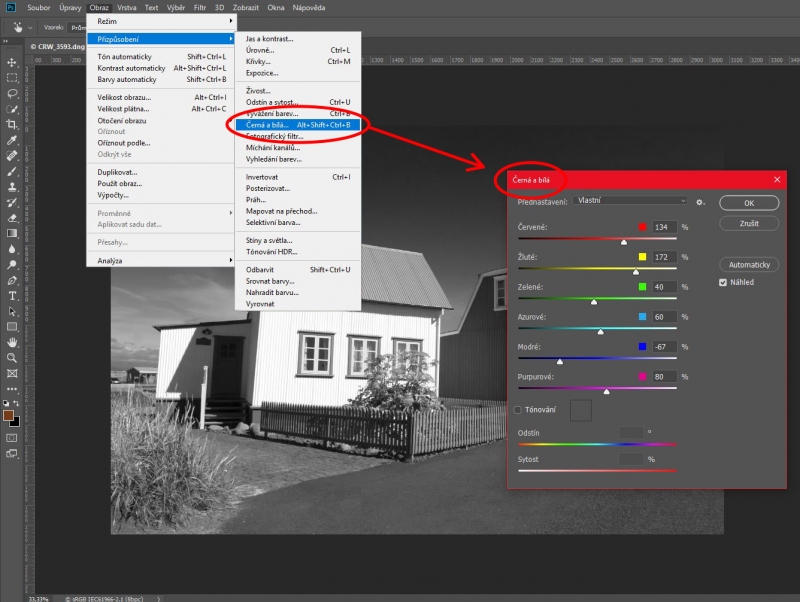The height and width of the screenshot is (602, 800).
Task: Select the Horizontal Type tool
Action: [12, 295]
